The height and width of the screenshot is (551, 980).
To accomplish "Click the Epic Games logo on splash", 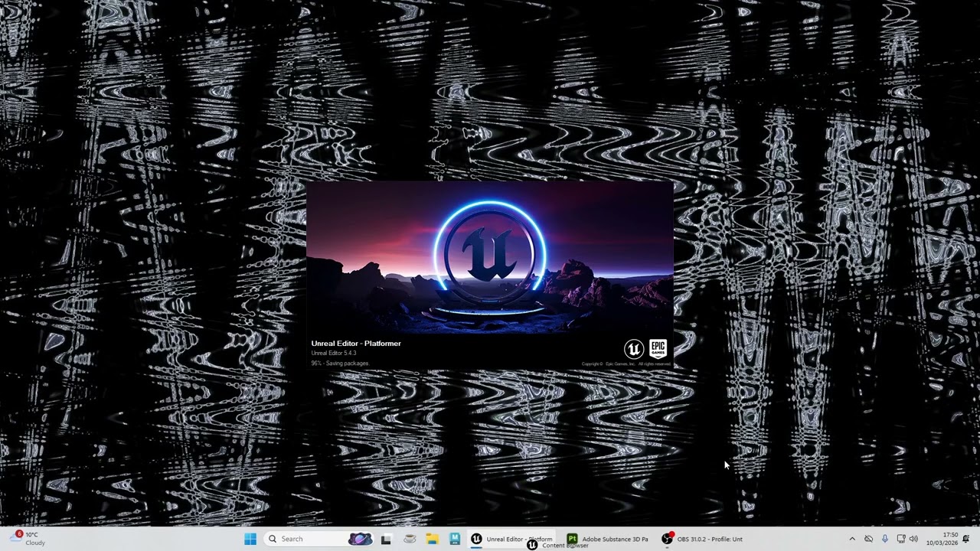I will pyautogui.click(x=658, y=349).
